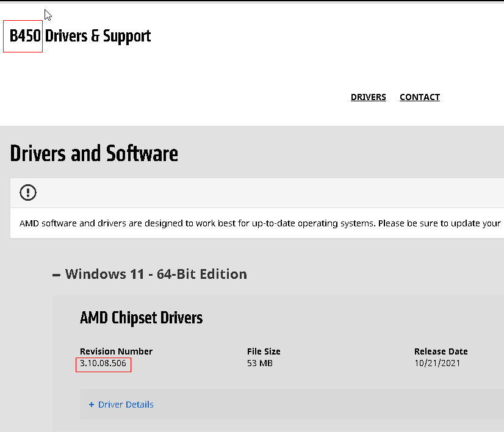The height and width of the screenshot is (432, 504).
Task: Select the file size value 53 MB
Action: coord(260,363)
